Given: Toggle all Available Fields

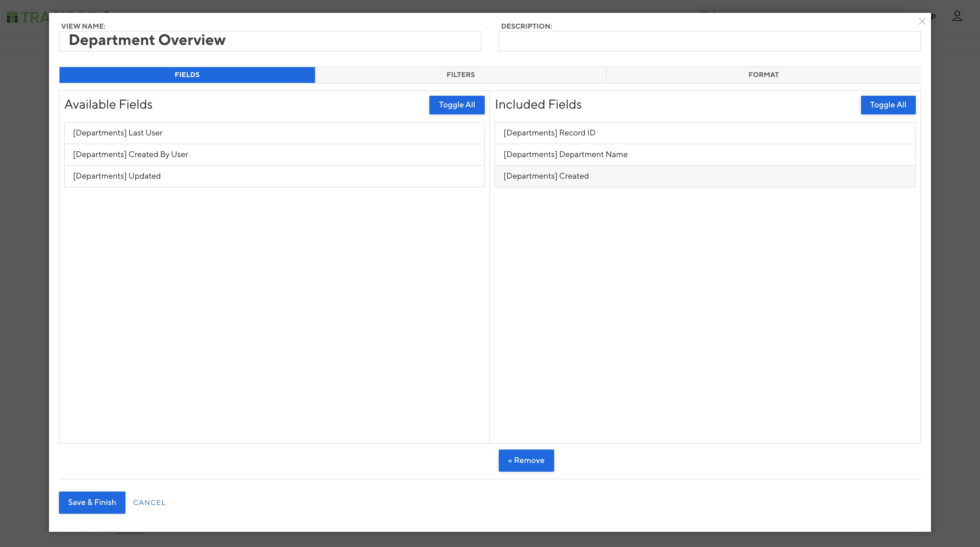Looking at the screenshot, I should pyautogui.click(x=457, y=105).
